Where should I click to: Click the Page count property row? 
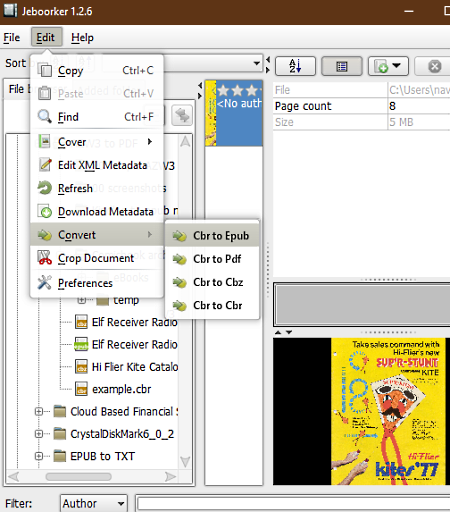[x=362, y=106]
